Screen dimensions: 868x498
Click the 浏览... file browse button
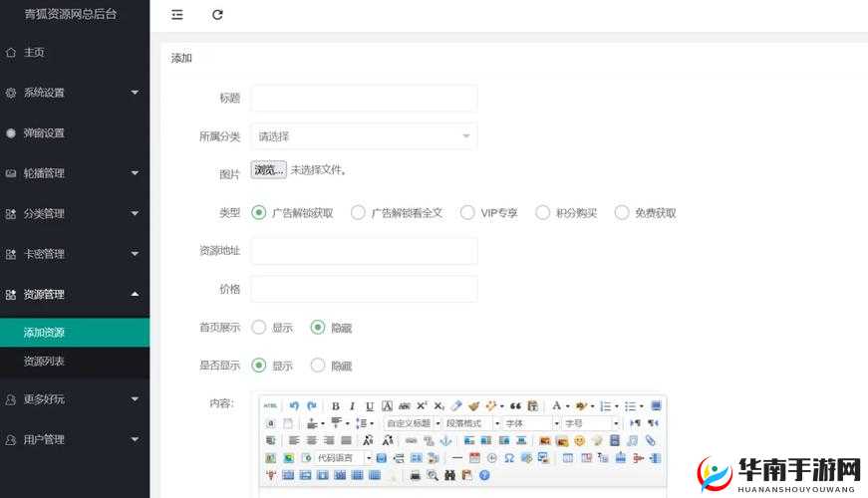coord(268,170)
